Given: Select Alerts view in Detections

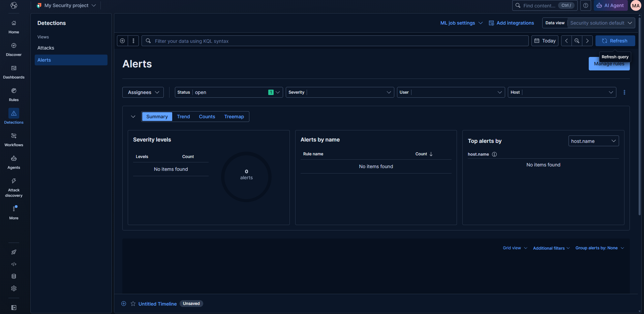Looking at the screenshot, I should (71, 60).
